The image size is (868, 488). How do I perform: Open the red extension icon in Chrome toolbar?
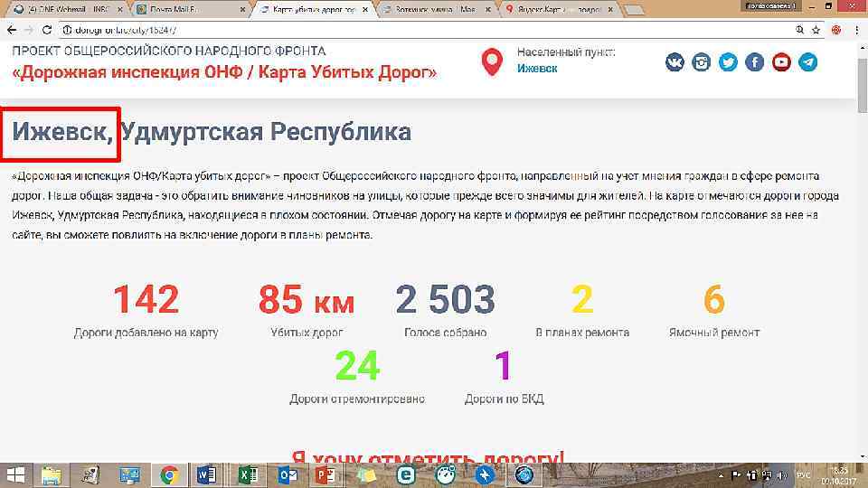point(836,31)
